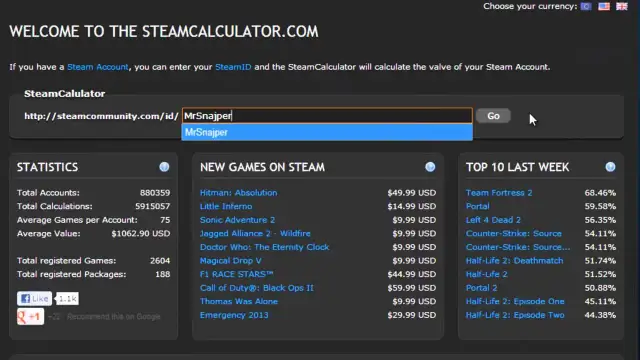Click the 50.88% Portal 2 percentage
The width and height of the screenshot is (640, 360).
tap(600, 288)
